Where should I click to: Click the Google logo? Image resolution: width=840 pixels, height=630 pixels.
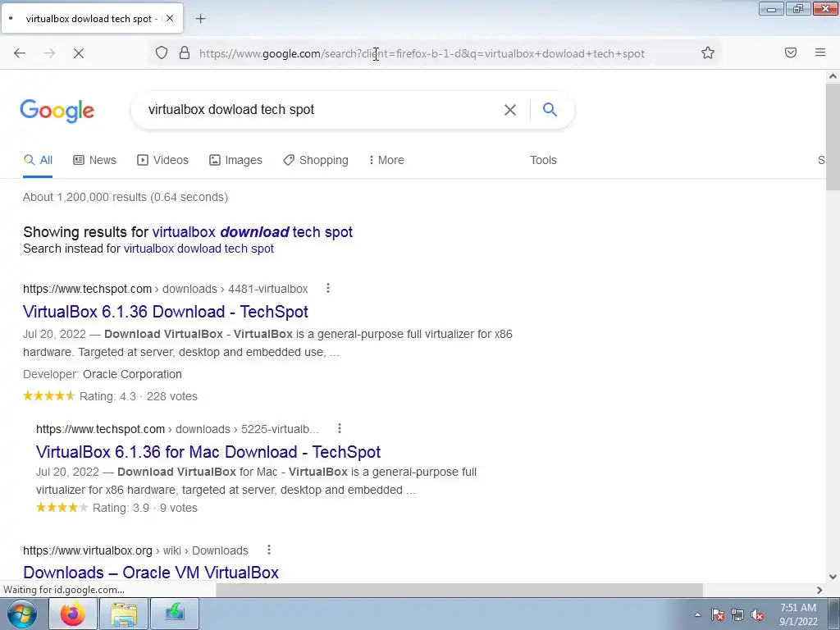click(57, 111)
